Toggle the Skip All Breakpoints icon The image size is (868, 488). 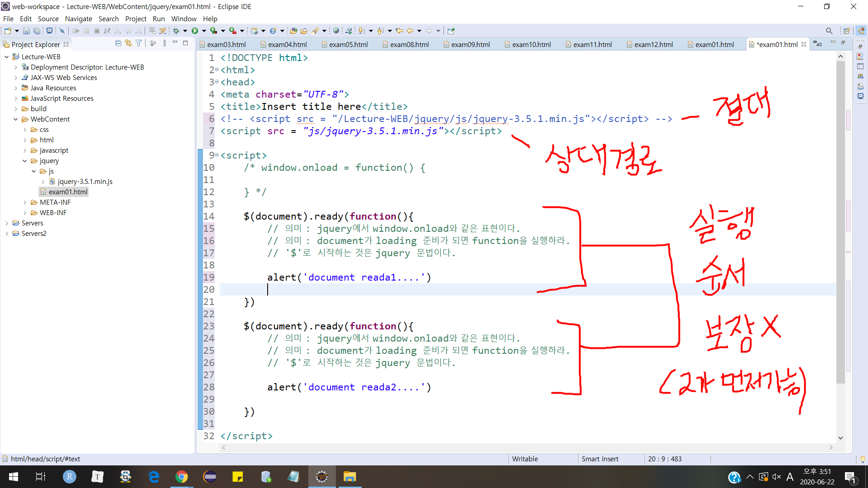click(x=62, y=31)
